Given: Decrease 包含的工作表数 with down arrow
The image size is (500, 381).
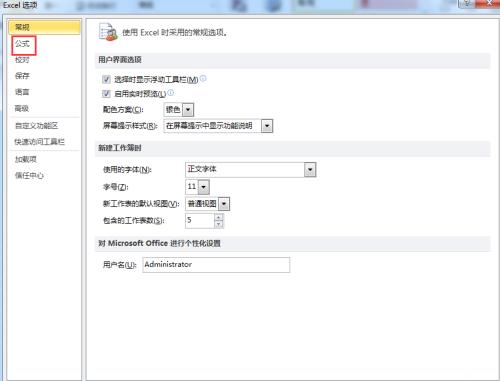Looking at the screenshot, I should pyautogui.click(x=219, y=224).
